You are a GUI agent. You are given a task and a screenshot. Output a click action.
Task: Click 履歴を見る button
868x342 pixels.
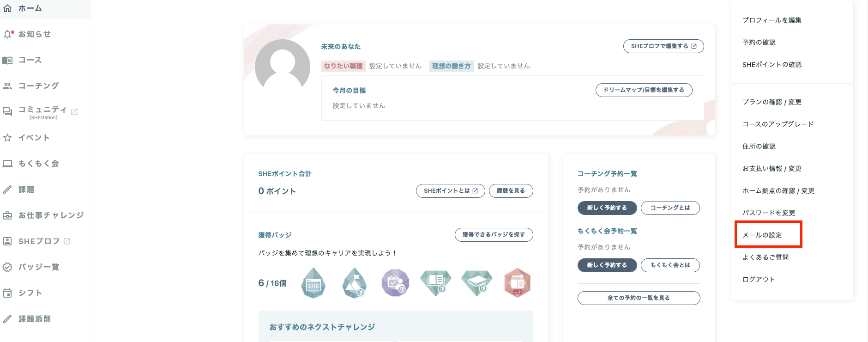click(511, 191)
